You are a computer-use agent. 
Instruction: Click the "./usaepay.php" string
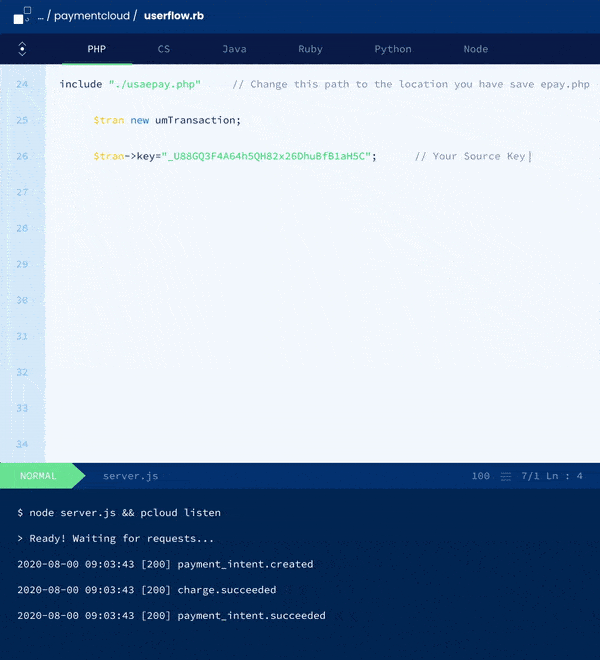click(x=155, y=84)
